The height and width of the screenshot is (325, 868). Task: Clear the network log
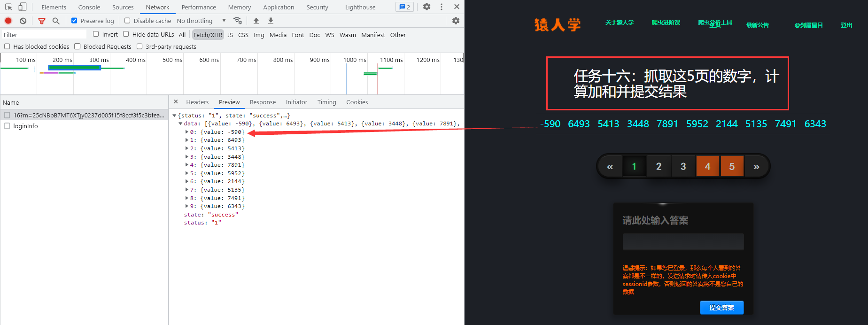[x=23, y=21]
